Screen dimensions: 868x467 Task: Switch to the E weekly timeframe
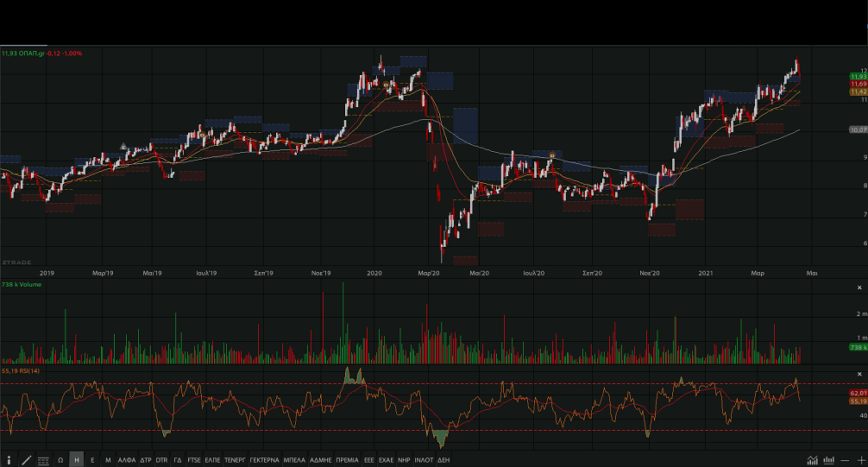tap(92, 460)
